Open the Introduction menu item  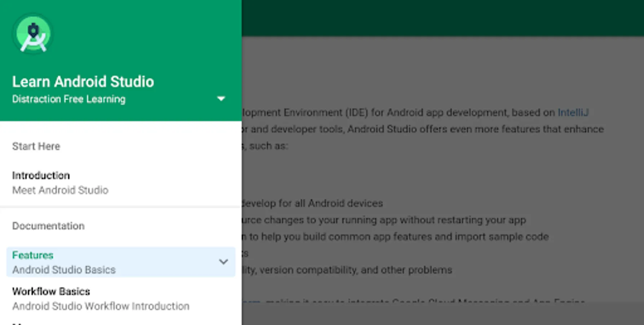tap(41, 175)
